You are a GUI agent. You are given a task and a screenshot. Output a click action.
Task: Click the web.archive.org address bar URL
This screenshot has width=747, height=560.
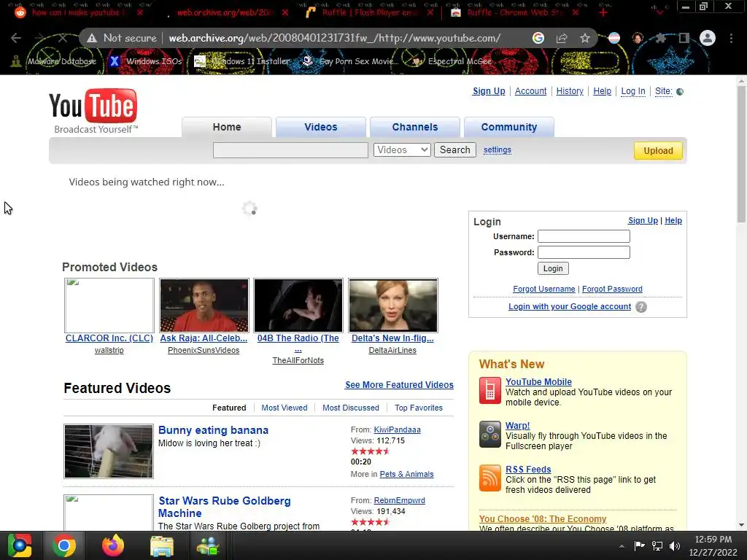click(x=334, y=38)
